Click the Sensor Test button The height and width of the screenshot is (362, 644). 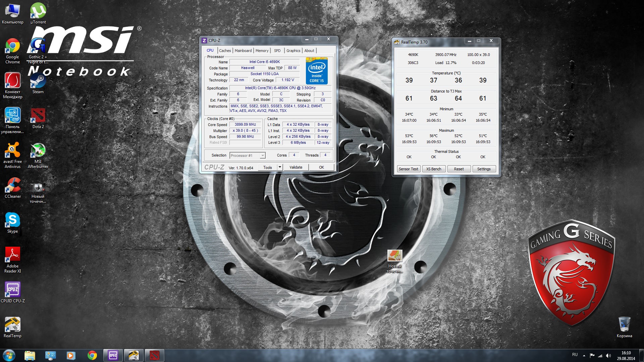point(408,169)
